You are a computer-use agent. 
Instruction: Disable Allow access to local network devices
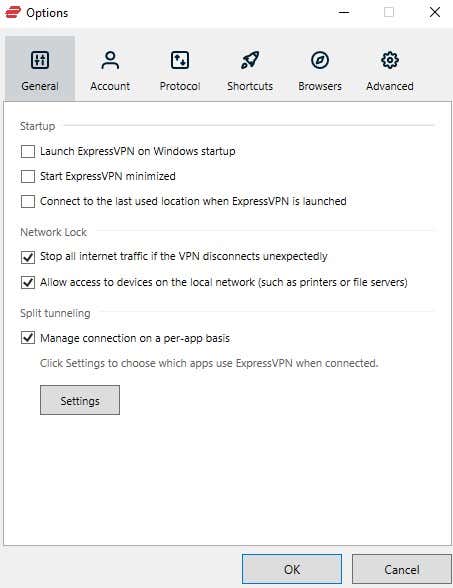[x=28, y=282]
